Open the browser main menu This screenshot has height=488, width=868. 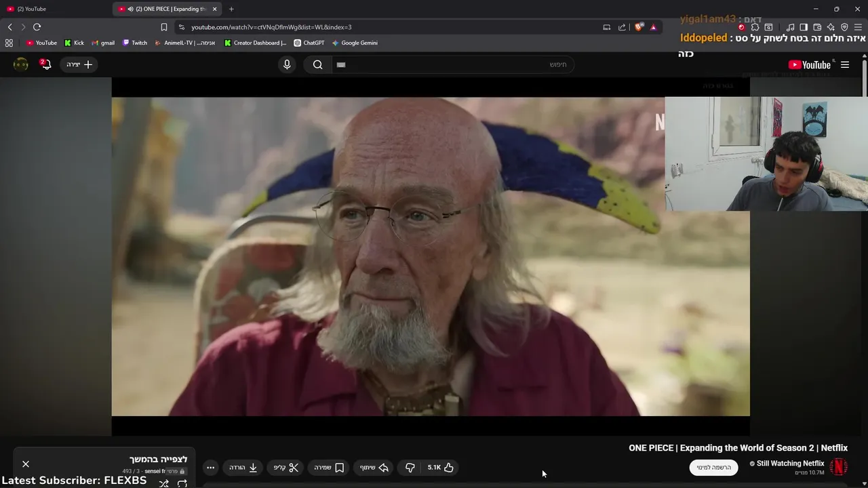click(x=858, y=27)
